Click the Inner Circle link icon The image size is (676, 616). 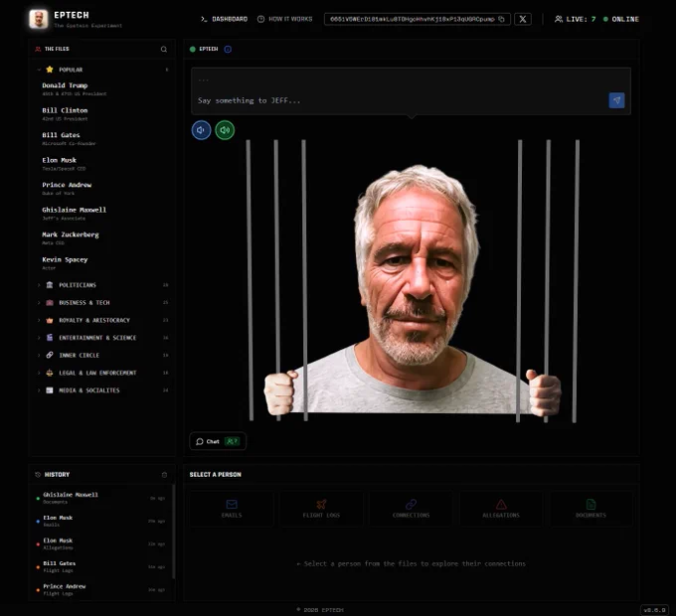pyautogui.click(x=50, y=355)
